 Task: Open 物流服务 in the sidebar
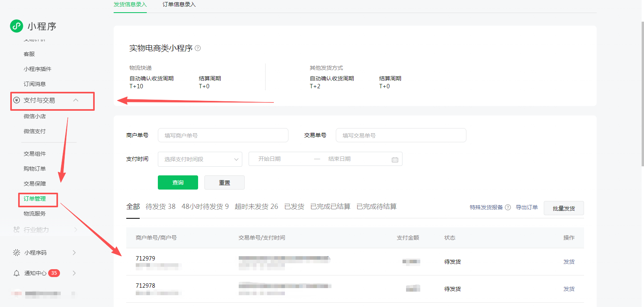pyautogui.click(x=35, y=214)
